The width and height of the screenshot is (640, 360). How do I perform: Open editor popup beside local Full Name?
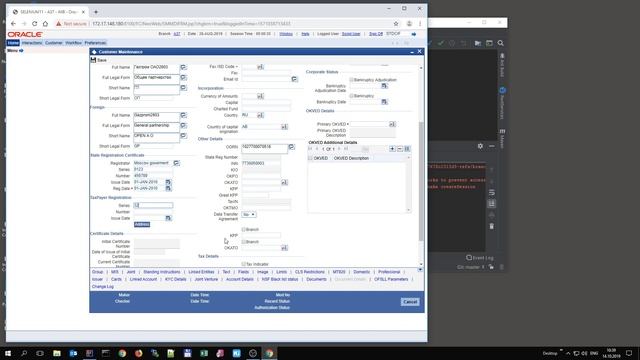point(183,67)
